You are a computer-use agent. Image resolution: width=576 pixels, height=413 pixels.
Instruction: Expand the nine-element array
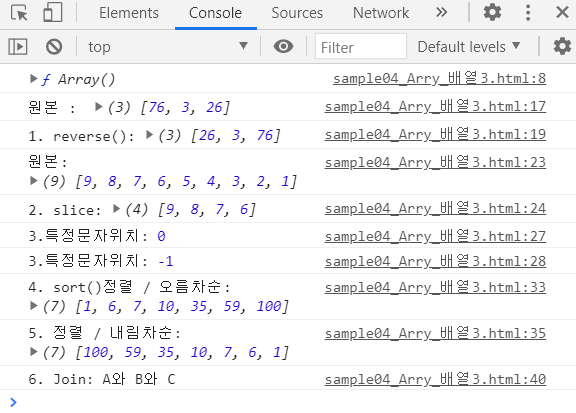[x=34, y=180]
